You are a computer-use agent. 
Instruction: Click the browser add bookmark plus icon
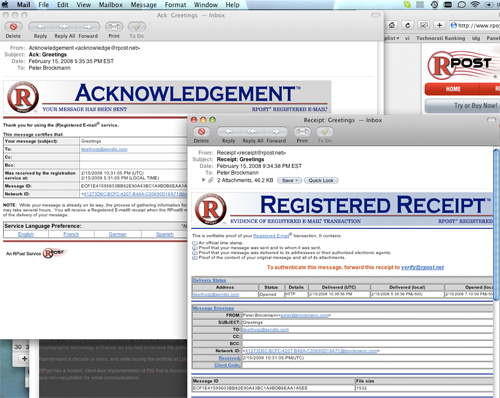click(x=439, y=25)
